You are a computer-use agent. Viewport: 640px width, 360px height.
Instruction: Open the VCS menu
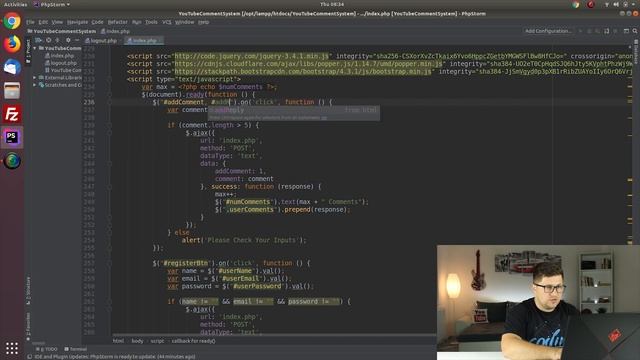click(x=167, y=22)
